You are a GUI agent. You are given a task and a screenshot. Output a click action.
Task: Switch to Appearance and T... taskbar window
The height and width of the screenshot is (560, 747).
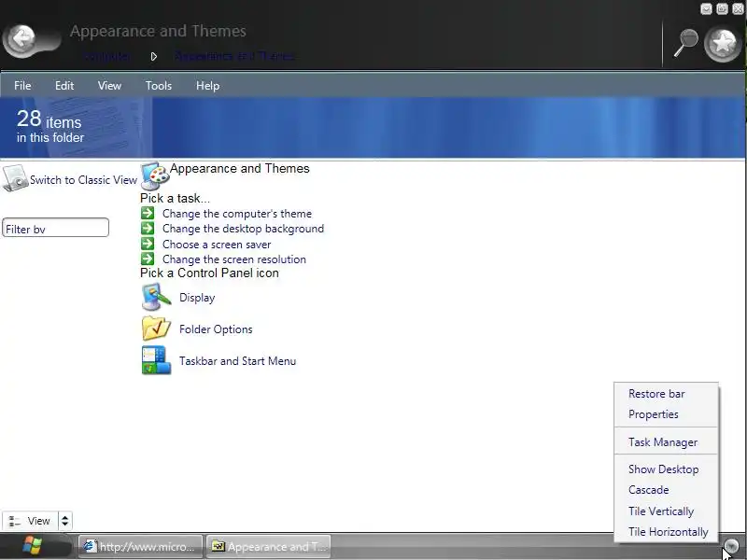click(x=268, y=546)
